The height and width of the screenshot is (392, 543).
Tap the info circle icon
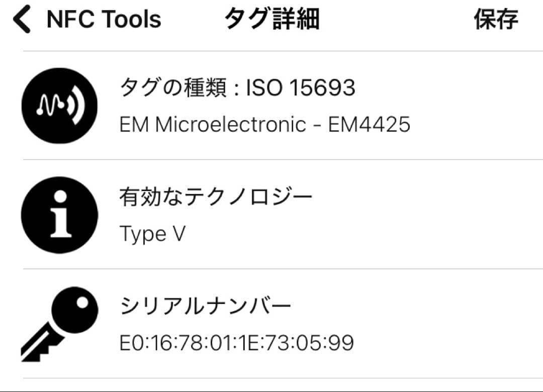pos(60,215)
